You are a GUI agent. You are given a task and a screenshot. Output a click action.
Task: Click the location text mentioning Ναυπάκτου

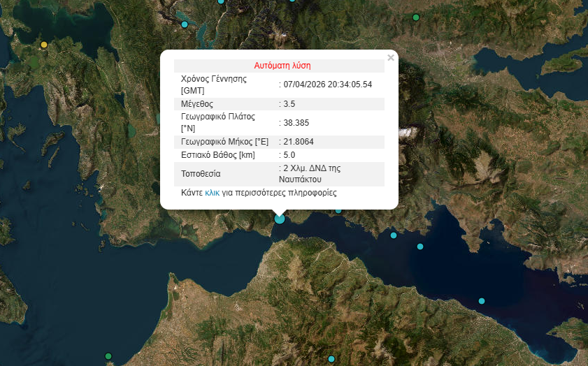pos(311,174)
